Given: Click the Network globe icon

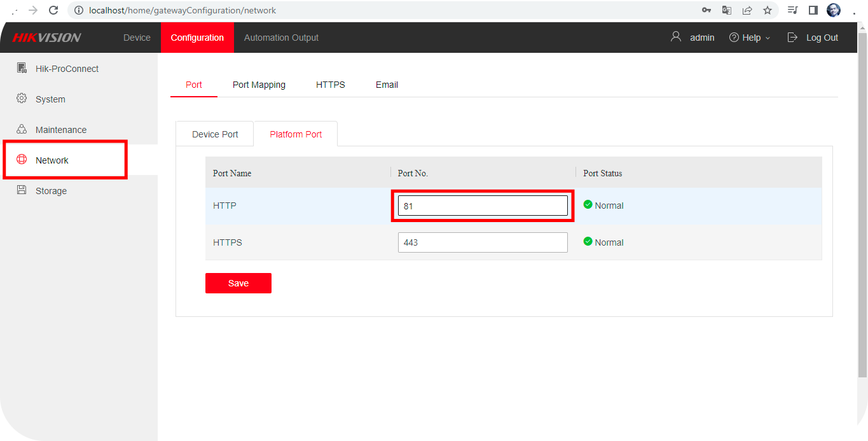Looking at the screenshot, I should click(22, 160).
